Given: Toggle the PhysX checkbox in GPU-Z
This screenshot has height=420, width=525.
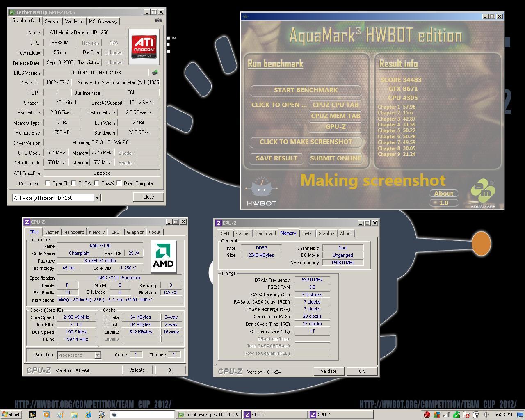Looking at the screenshot, I should coord(96,183).
